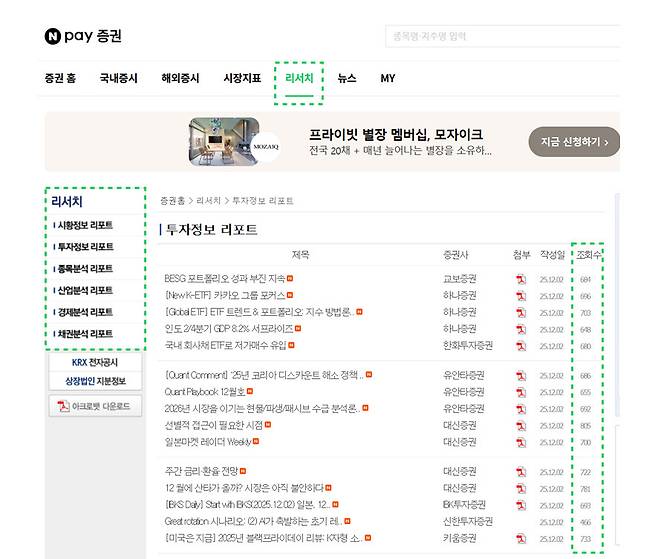Select 채권분석 리포트 in sidebar
The width and height of the screenshot is (658, 559).
pos(84,334)
